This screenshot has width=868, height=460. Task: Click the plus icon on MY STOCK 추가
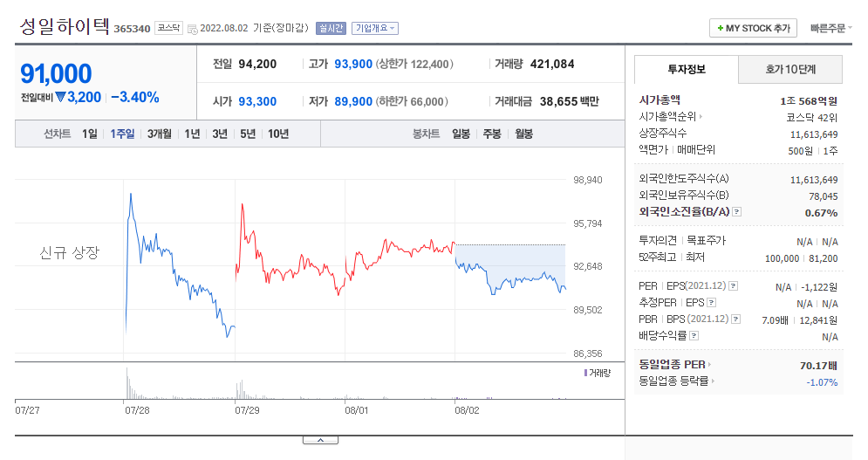721,28
